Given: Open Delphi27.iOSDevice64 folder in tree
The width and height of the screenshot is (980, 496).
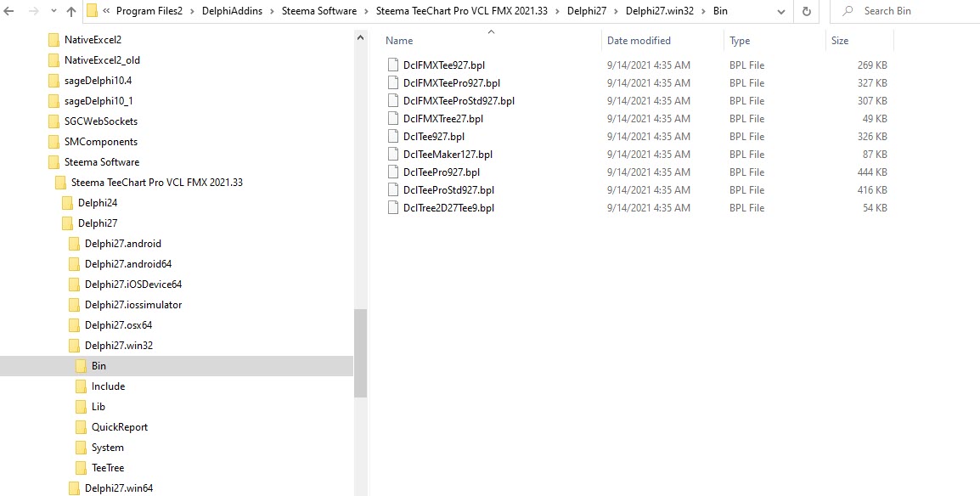Looking at the screenshot, I should click(x=133, y=285).
